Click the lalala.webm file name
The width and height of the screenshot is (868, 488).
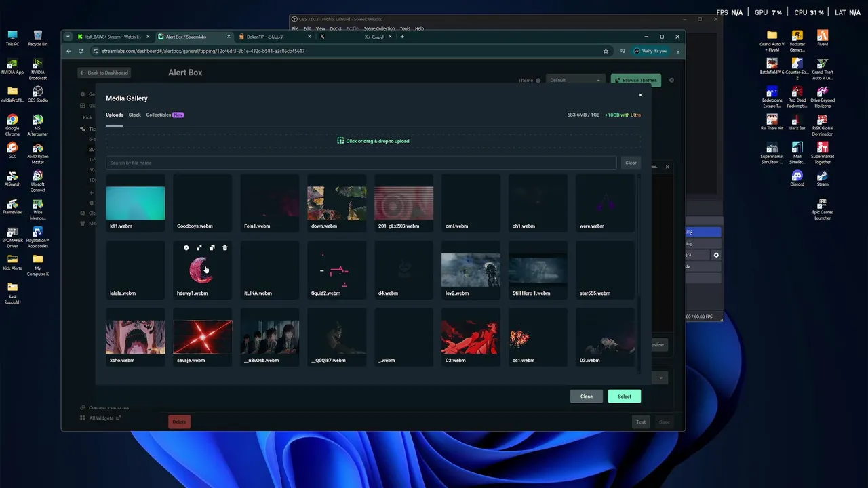click(x=123, y=293)
